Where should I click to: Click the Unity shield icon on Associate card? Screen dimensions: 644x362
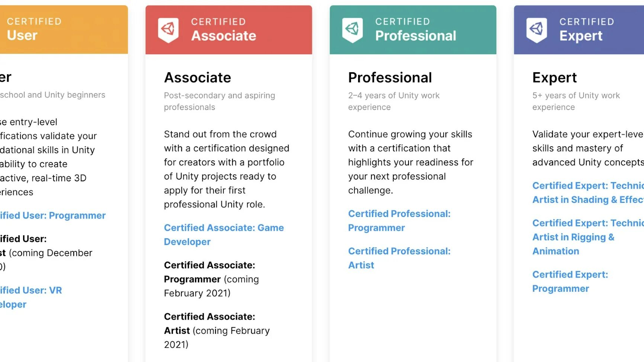tap(168, 29)
